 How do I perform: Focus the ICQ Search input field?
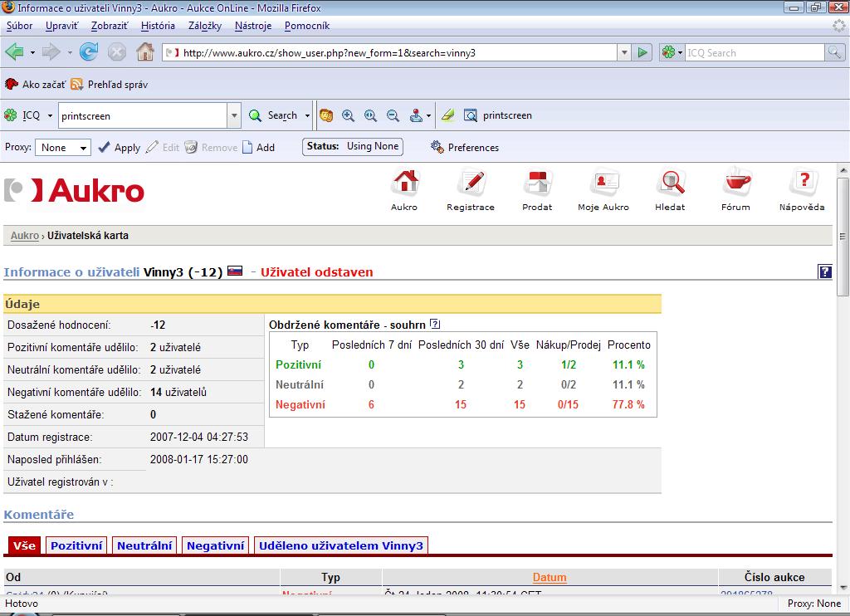pos(755,52)
